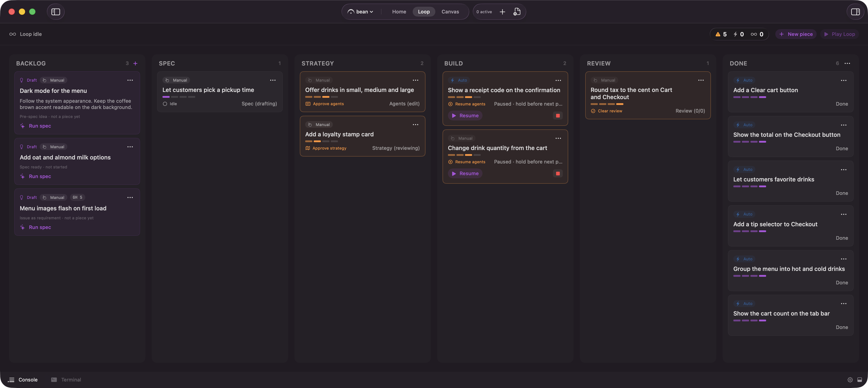This screenshot has width=868, height=388.
Task: Create a New piece
Action: click(x=796, y=34)
